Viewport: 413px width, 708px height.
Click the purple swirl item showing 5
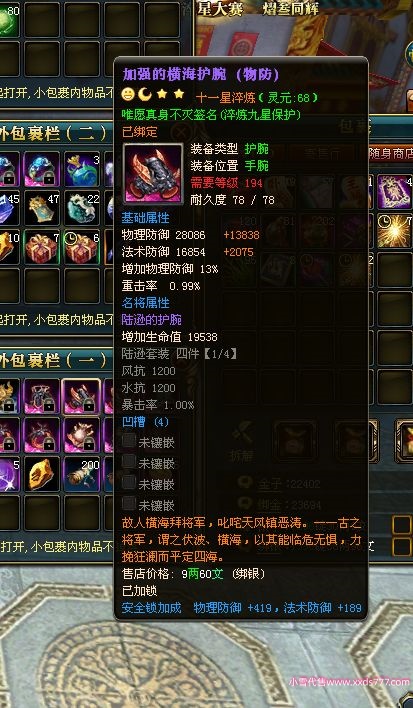pyautogui.click(x=9, y=474)
